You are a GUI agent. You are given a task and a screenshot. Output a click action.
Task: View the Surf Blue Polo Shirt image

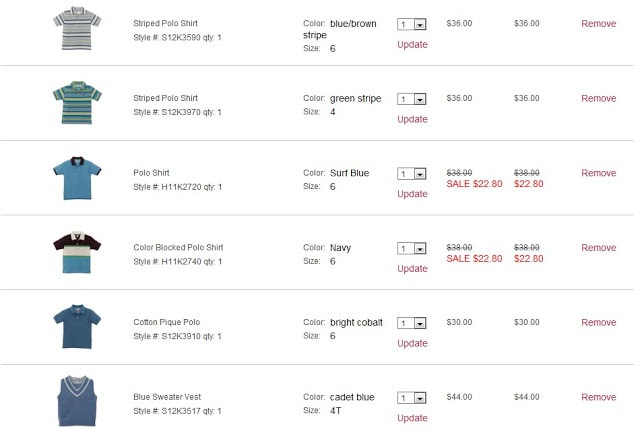pos(77,178)
